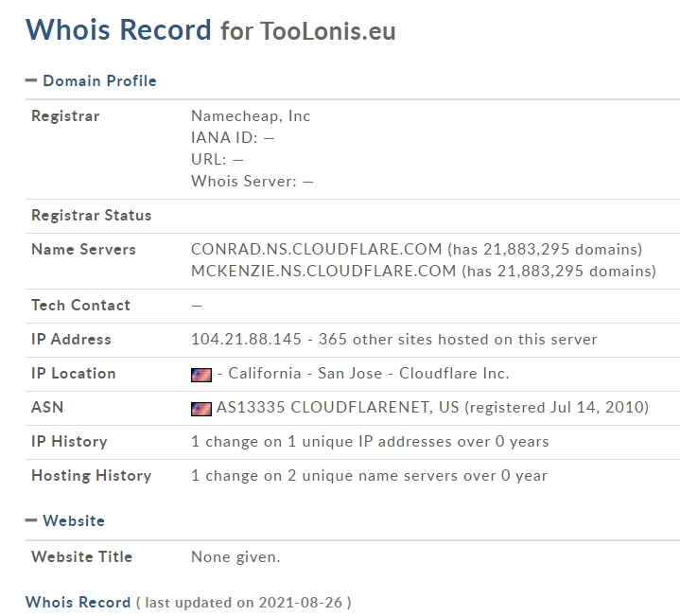Click the IP Address label
The height and width of the screenshot is (616, 680).
click(x=71, y=340)
